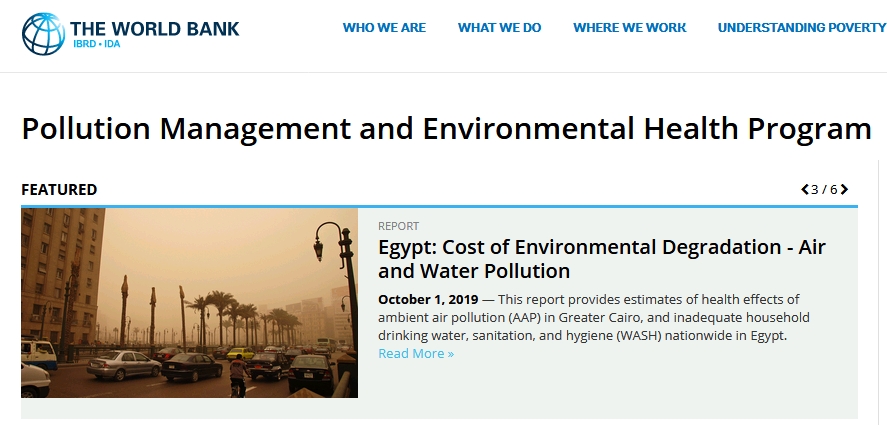Open the WHAT WE DO menu

point(500,28)
